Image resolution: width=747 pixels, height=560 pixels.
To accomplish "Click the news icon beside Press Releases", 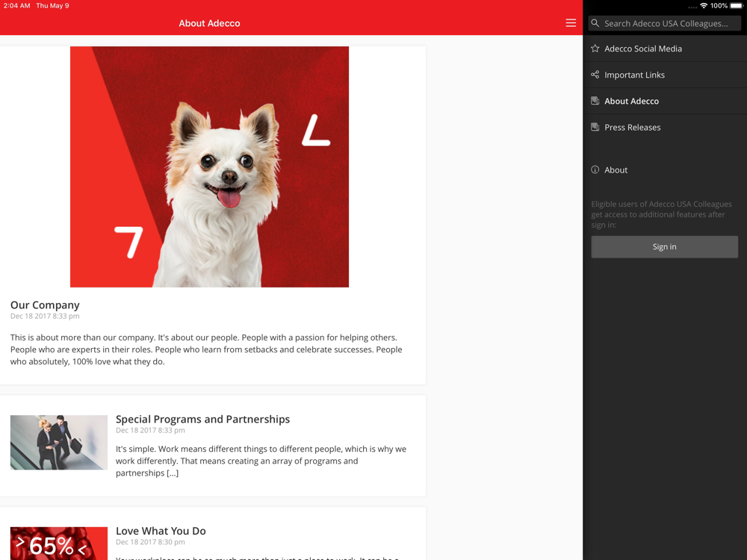I will 595,127.
